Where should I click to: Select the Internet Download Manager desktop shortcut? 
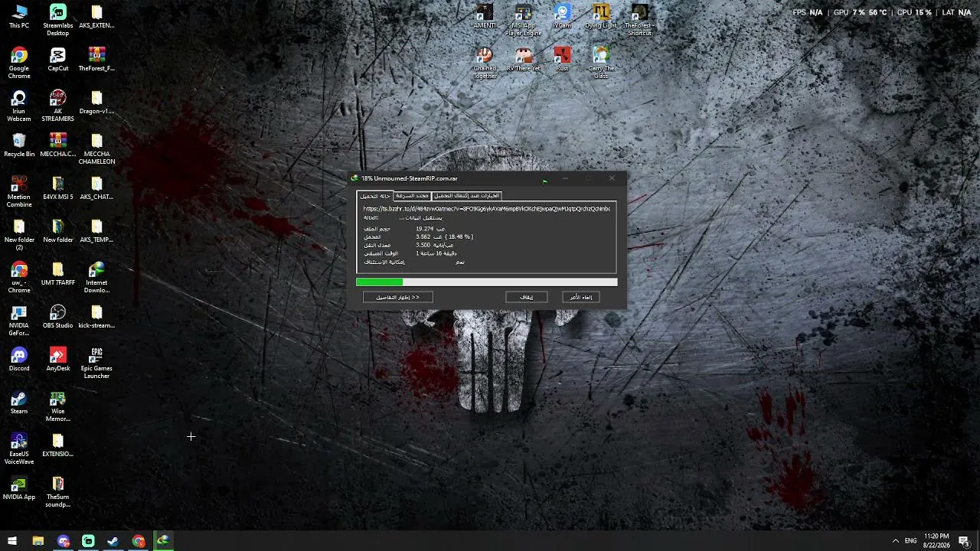96,278
